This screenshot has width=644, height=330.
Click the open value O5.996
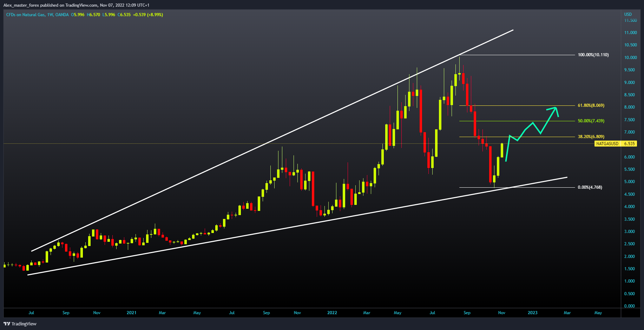point(78,15)
